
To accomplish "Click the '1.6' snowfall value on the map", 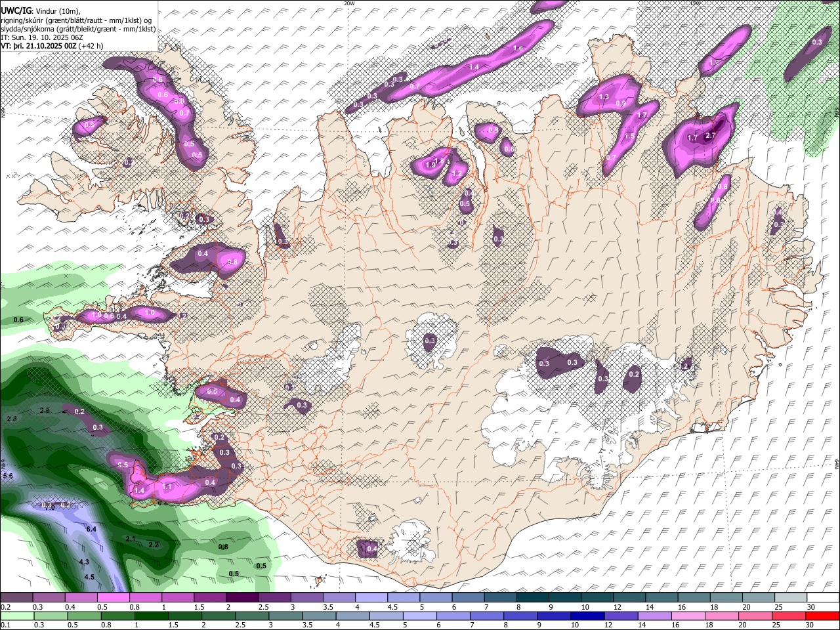I will click(518, 49).
